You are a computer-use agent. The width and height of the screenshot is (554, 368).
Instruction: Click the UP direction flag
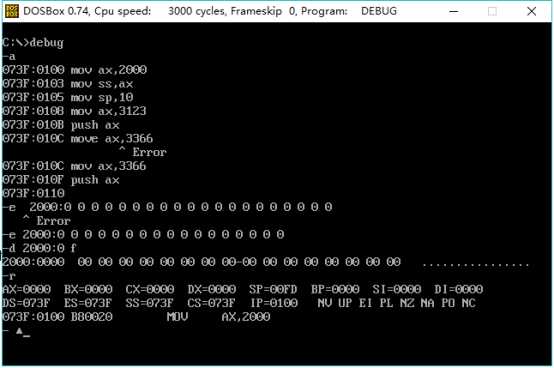point(345,303)
